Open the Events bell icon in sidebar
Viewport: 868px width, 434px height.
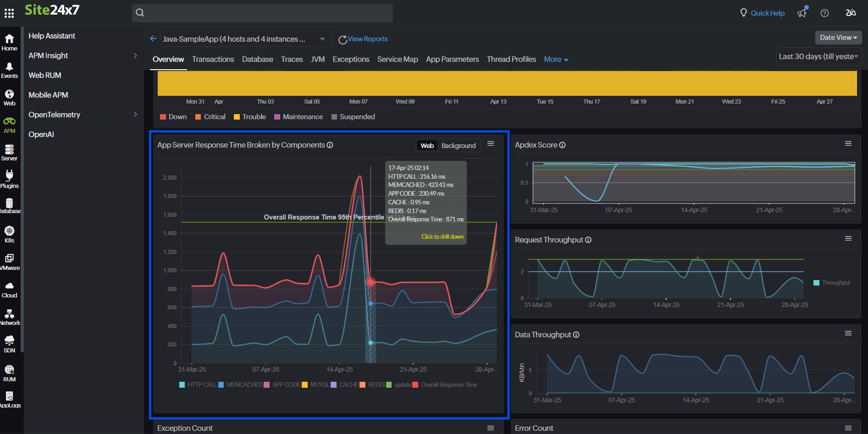click(x=9, y=70)
